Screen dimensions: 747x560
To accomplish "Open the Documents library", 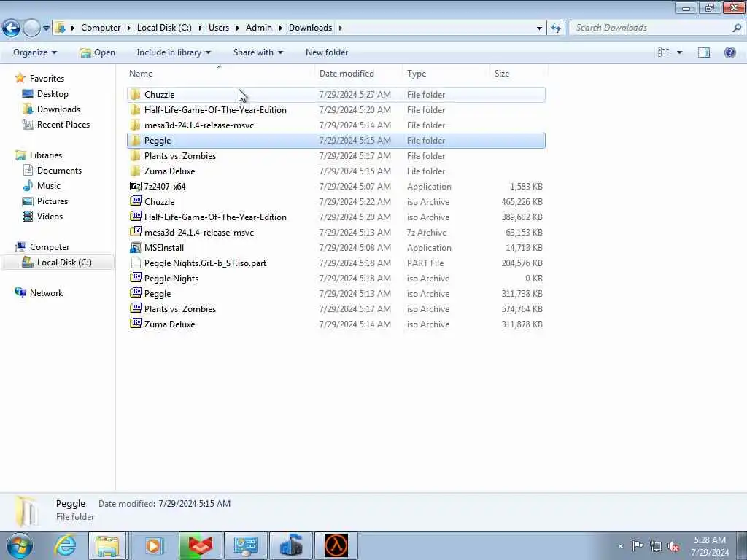I will tap(59, 171).
